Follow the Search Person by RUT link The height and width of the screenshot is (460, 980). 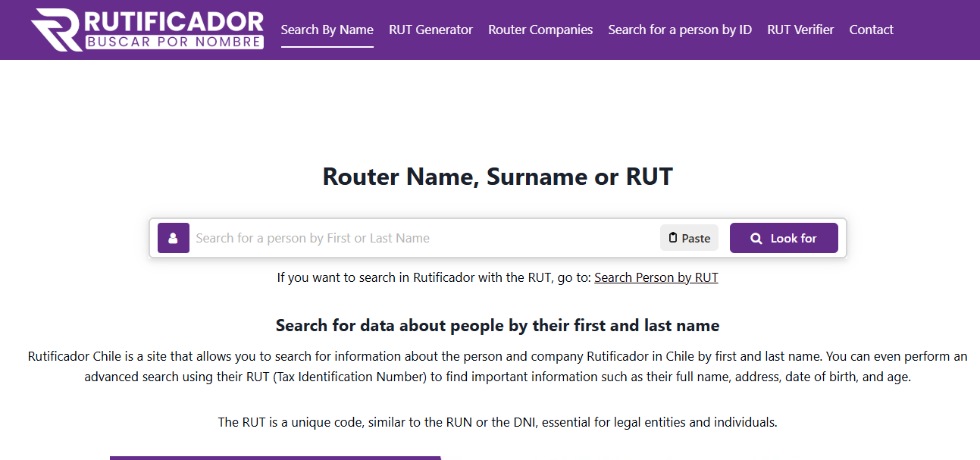(x=656, y=277)
